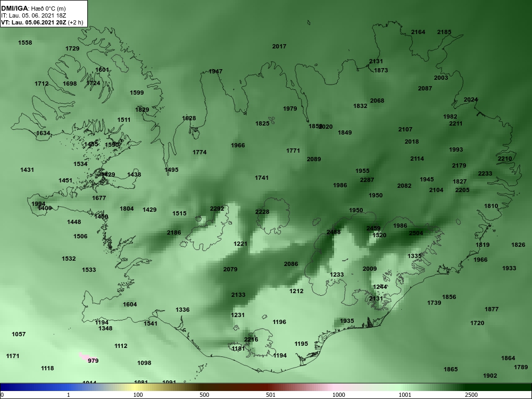Image resolution: width=532 pixels, height=399 pixels.
Task: Select the 1431 value in the western sea
Action: coord(27,170)
